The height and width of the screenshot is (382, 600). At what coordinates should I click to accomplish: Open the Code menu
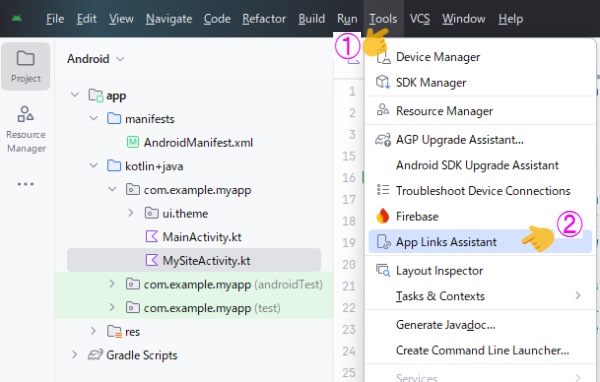(217, 19)
